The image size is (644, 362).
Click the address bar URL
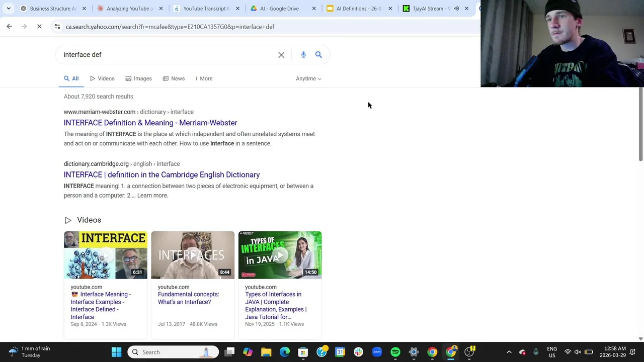point(170,27)
